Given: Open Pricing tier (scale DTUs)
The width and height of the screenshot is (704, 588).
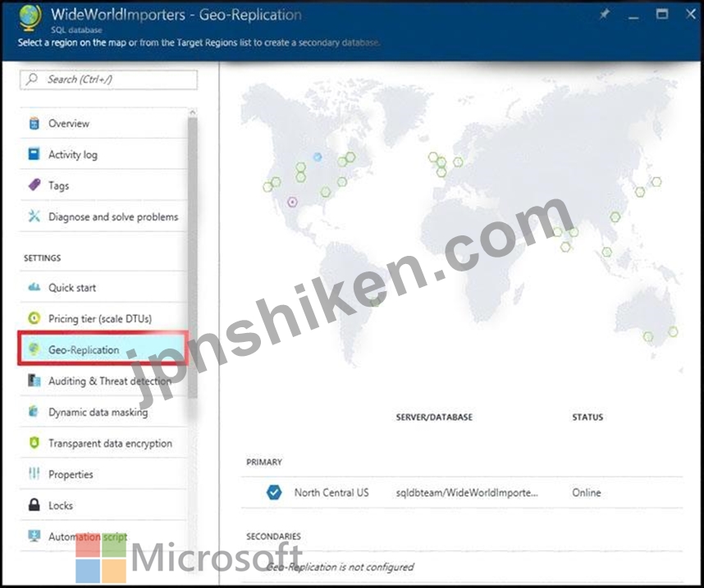Looking at the screenshot, I should click(103, 318).
